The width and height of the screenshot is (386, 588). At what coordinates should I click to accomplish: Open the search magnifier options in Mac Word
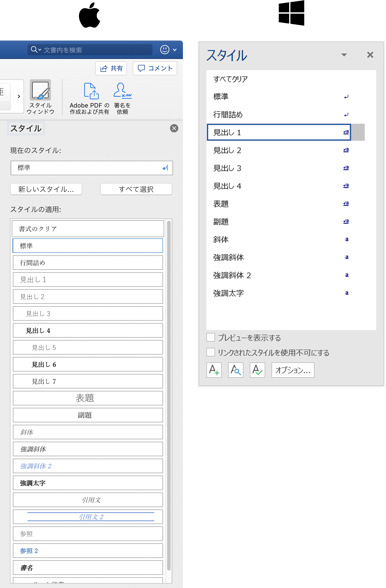click(x=36, y=50)
